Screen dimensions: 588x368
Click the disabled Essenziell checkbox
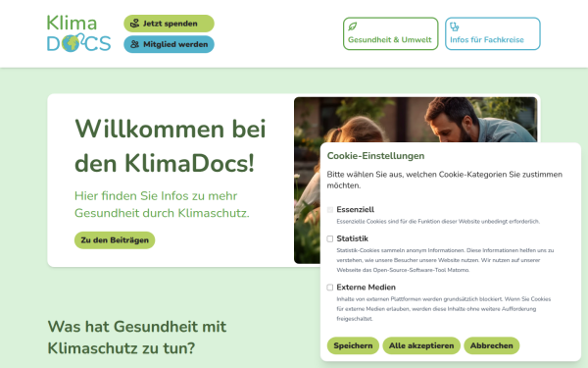click(x=330, y=210)
